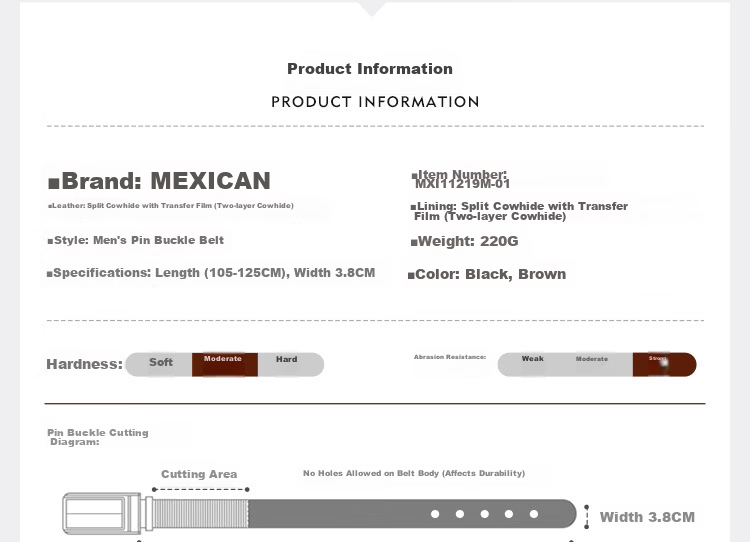Click the 'Cutting Area' label
This screenshot has height=542, width=750.
click(199, 474)
